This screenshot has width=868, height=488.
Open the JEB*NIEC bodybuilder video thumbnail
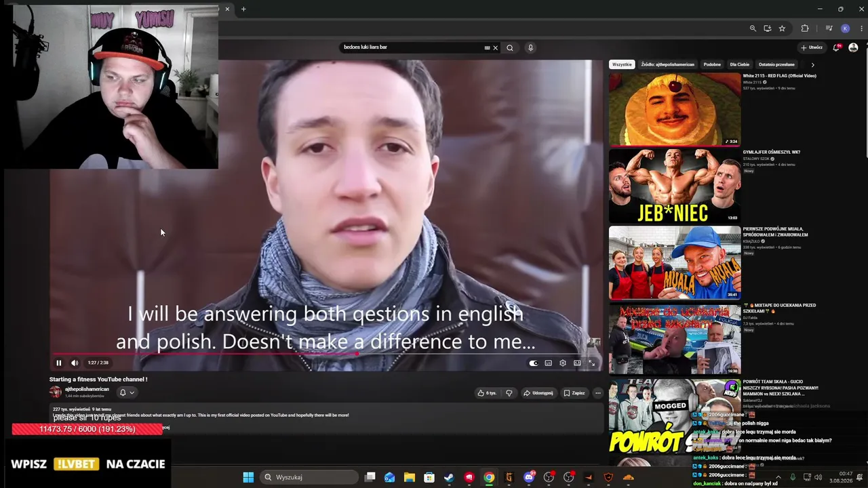(675, 186)
